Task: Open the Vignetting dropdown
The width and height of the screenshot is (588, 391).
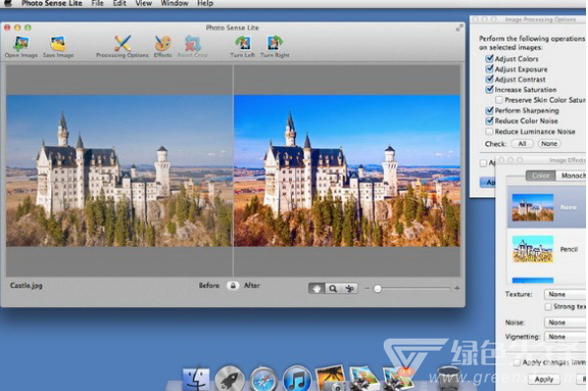Action: (x=565, y=337)
